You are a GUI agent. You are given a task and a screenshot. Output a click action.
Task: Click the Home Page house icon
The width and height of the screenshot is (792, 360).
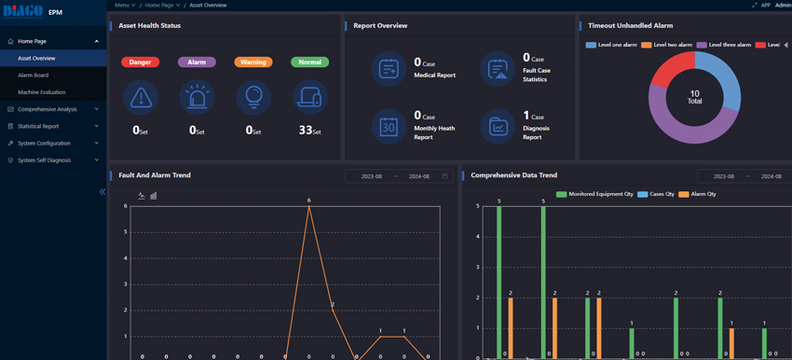click(11, 41)
